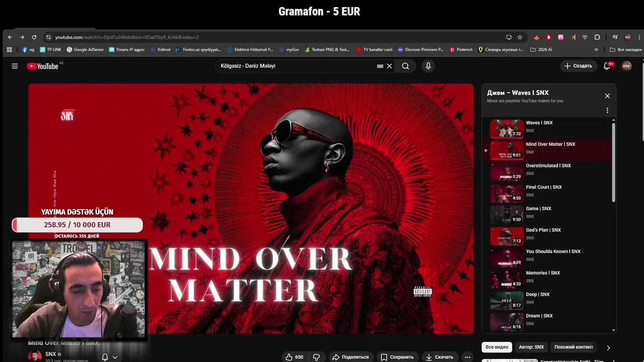Open YouTube guide hamburger menu
Viewport: 644px width, 362px height.
tap(15, 66)
